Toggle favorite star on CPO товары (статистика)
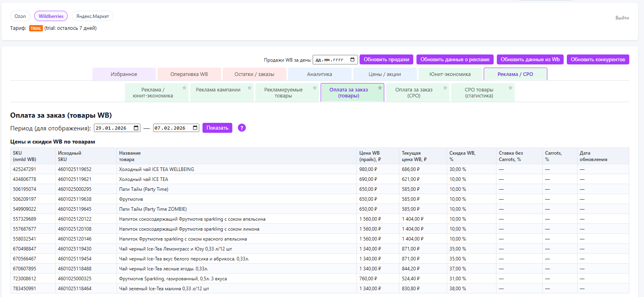Image resolution: width=644 pixels, height=297 pixels. [x=510, y=88]
